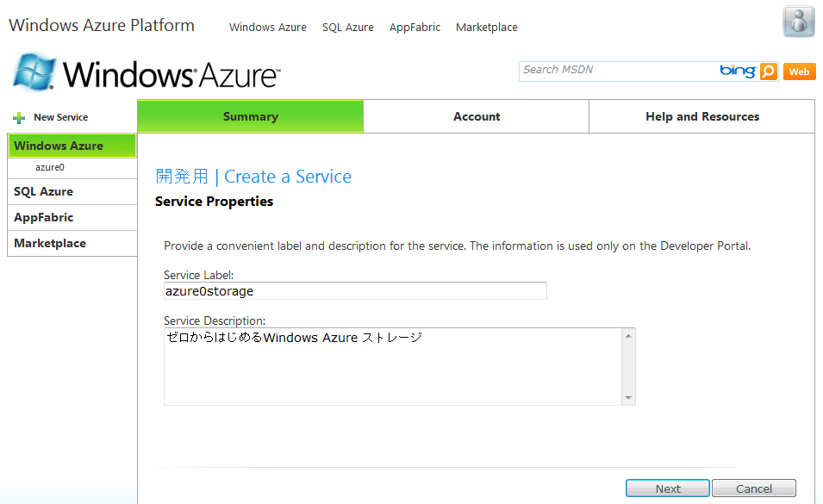823x504 pixels.
Task: Click the Next button
Action: 668,488
